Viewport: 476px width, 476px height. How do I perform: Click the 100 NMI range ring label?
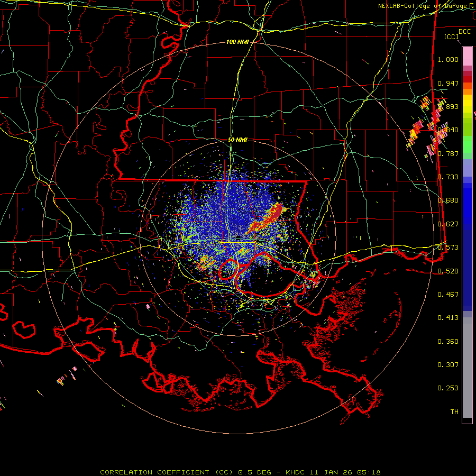[x=237, y=42]
